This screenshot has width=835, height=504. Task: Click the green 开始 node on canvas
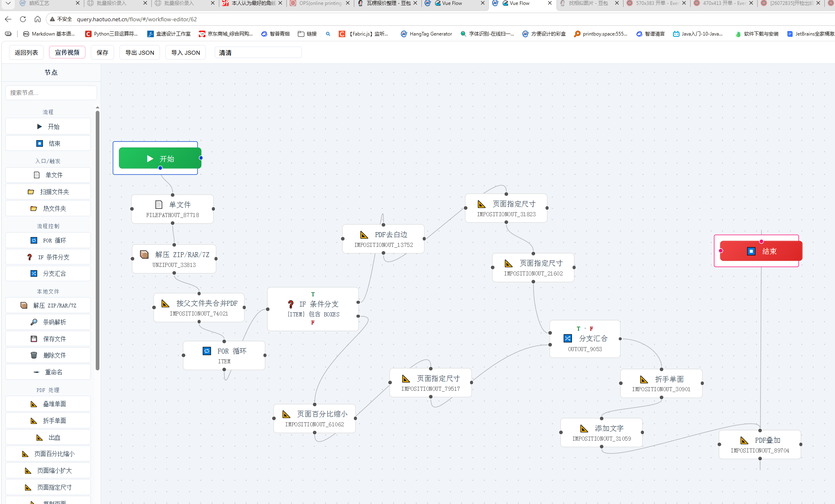click(160, 158)
